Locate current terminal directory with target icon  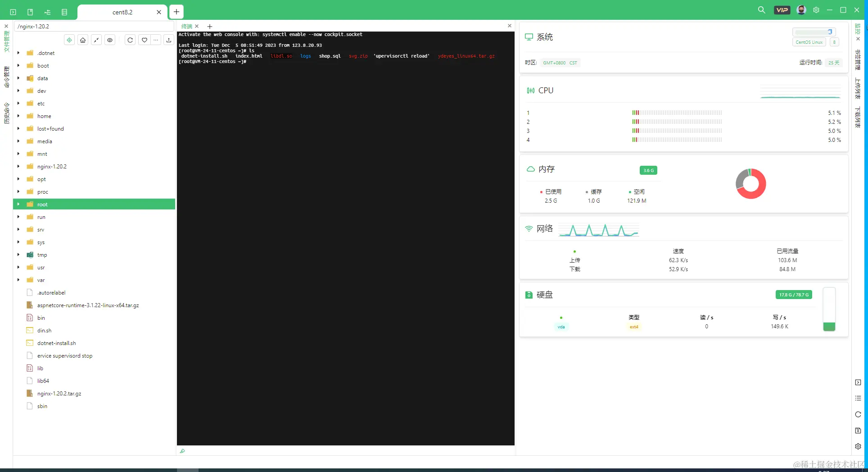tap(69, 40)
